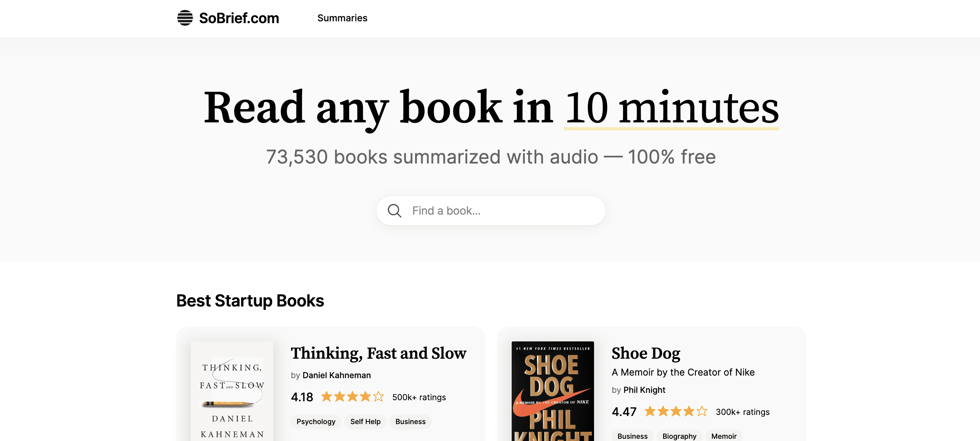Open author Daniel Kahneman's page
The height and width of the screenshot is (441, 980).
[x=336, y=375]
